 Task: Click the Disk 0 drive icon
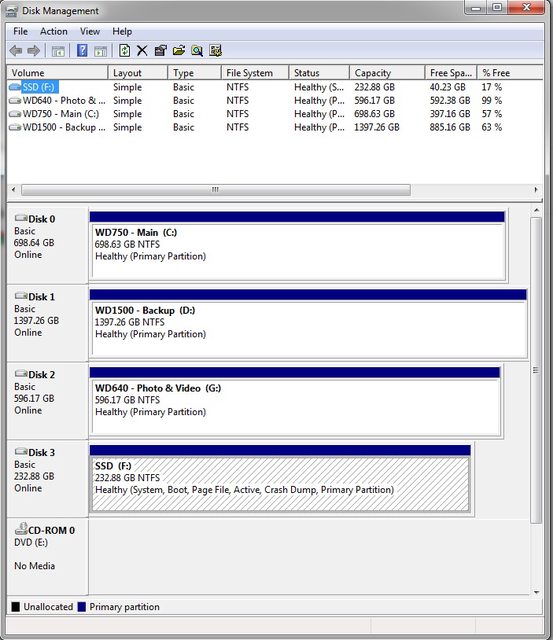click(21, 218)
